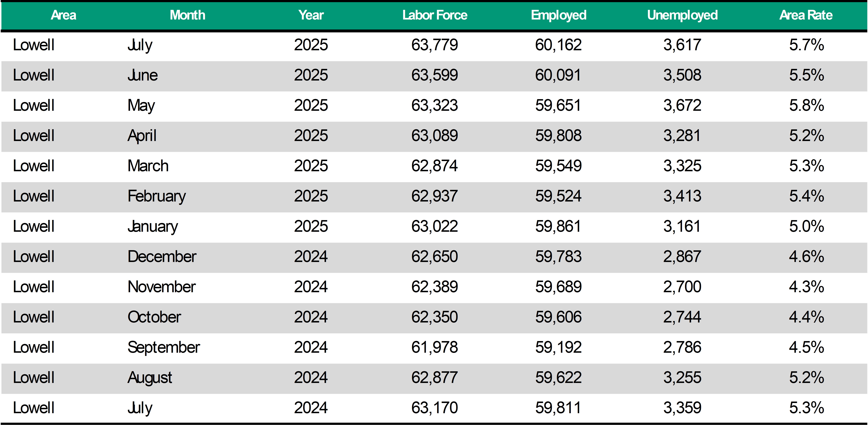Image resolution: width=868 pixels, height=425 pixels.
Task: Click the June 2025 employed value 60,091
Action: point(558,75)
